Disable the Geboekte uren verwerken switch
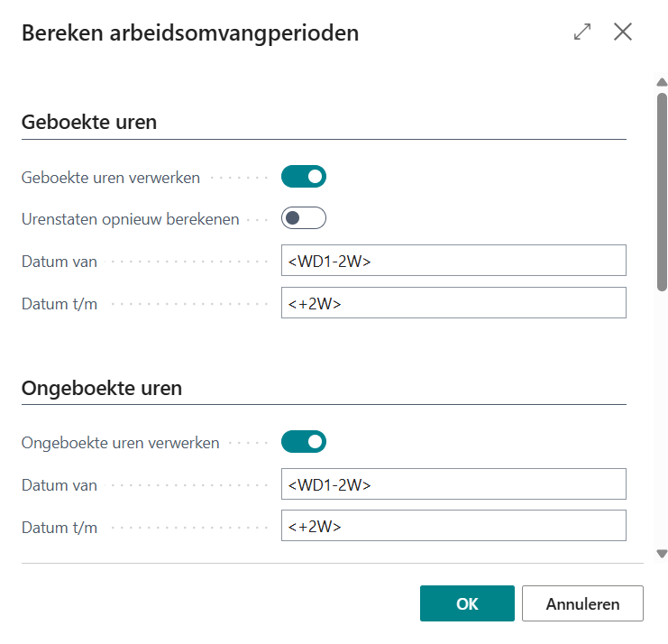This screenshot has width=668, height=644. [x=303, y=177]
